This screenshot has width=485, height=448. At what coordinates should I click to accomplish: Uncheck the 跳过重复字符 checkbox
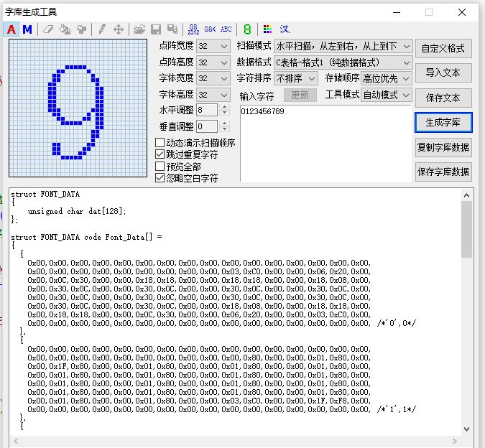pos(160,154)
